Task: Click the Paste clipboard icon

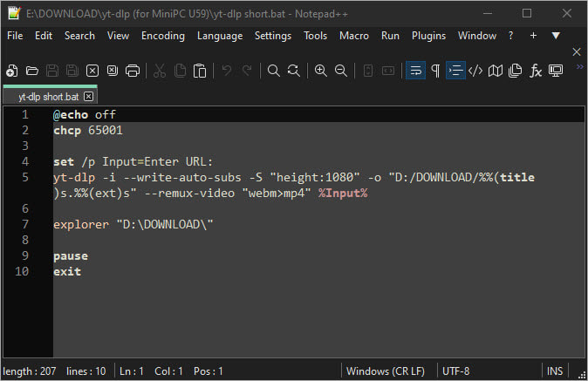Action: (200, 71)
